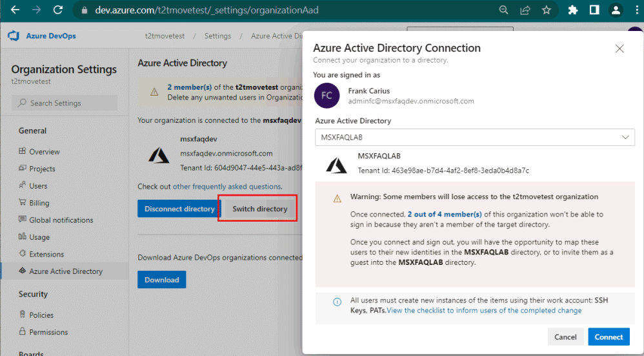Bookmark this page with star icon
Viewport: 644px width, 356px height.
pyautogui.click(x=547, y=10)
